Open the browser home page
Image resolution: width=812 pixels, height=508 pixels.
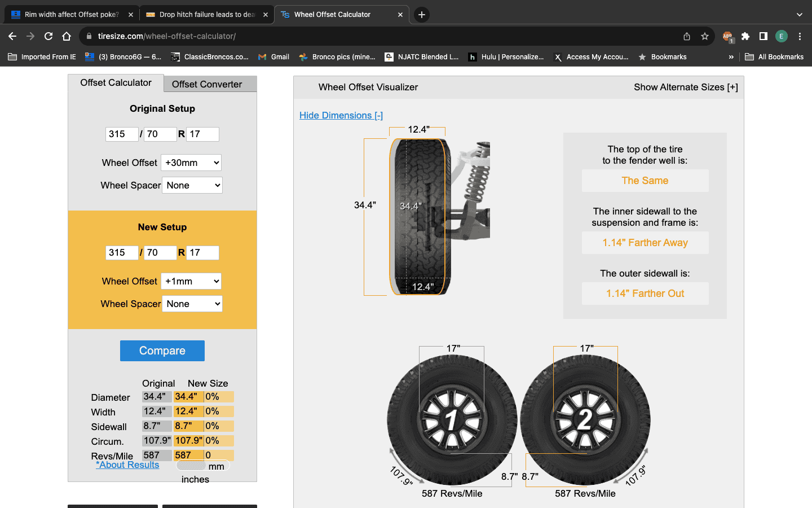coord(67,36)
